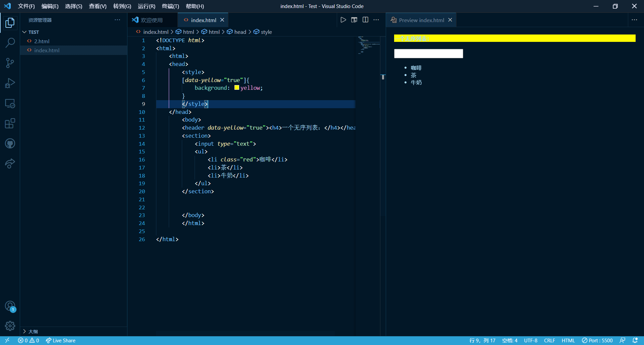Viewport: 644px width, 345px height.
Task: Click the yellow header bar in preview
Action: pos(515,38)
